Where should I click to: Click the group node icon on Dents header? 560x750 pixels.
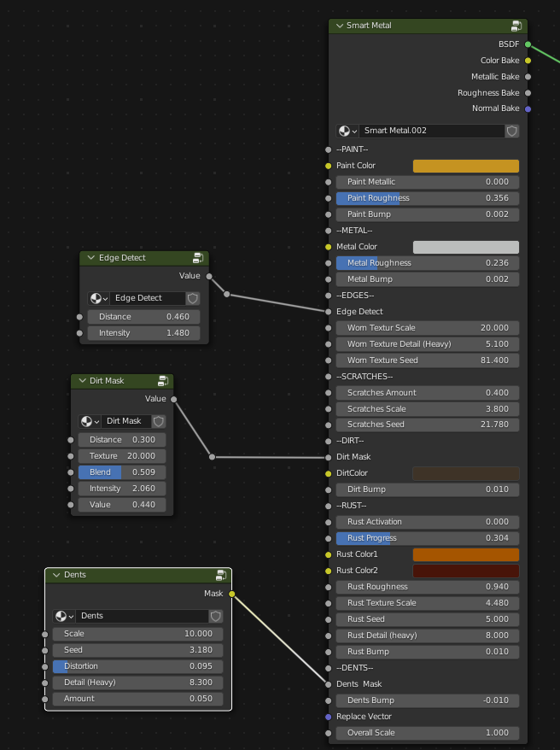[x=221, y=575]
